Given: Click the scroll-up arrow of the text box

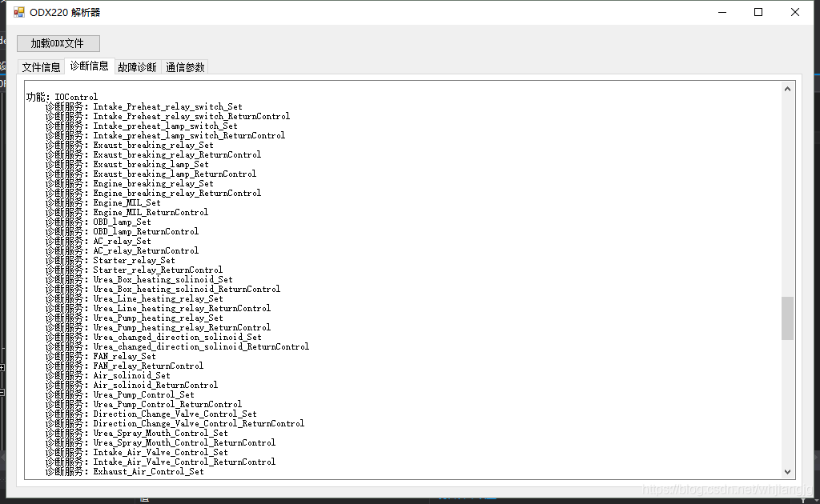Looking at the screenshot, I should click(788, 89).
